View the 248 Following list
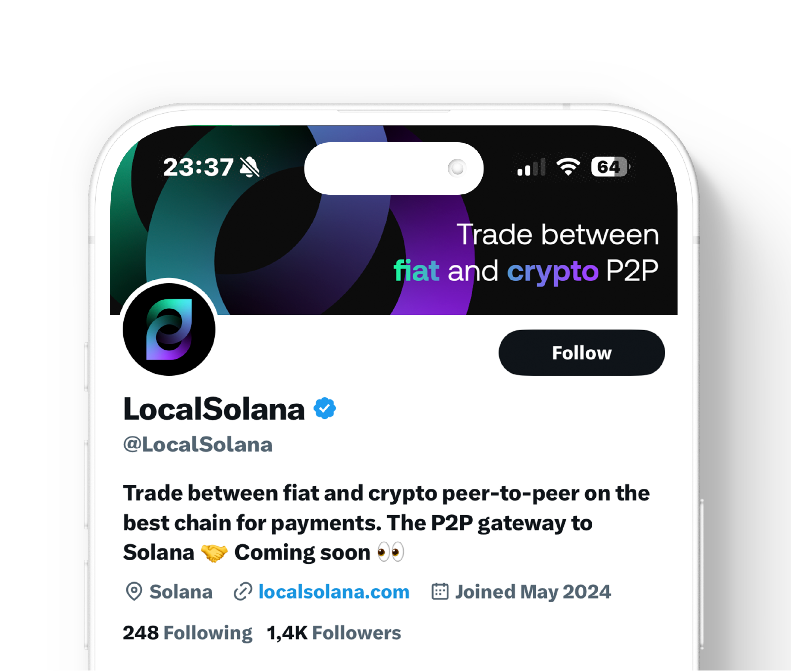This screenshot has height=672, width=791. [187, 632]
